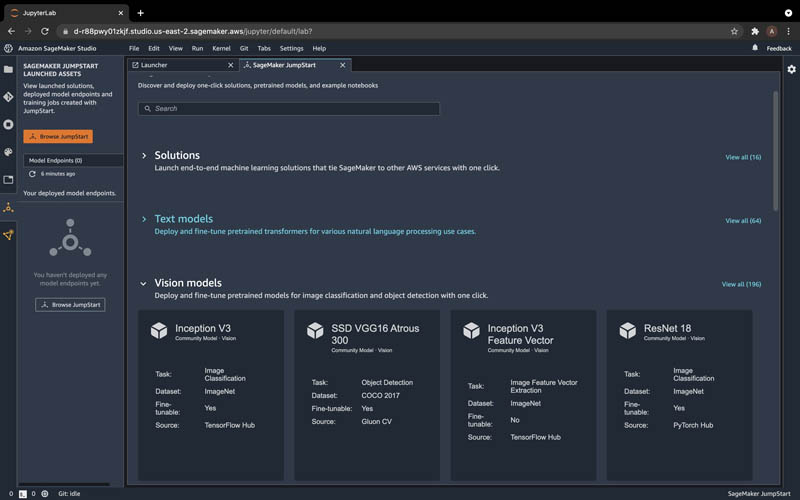
Task: Click View all (16) for Solutions
Action: click(x=743, y=157)
